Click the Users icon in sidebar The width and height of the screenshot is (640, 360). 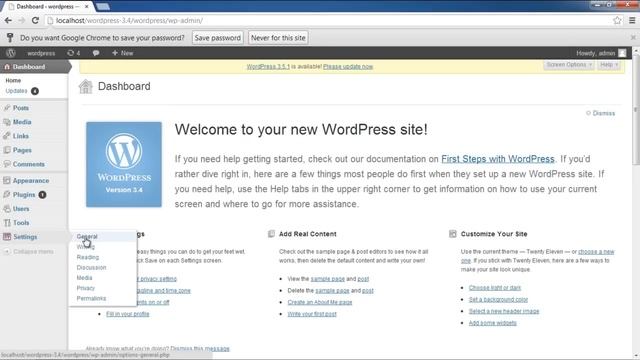[7, 209]
